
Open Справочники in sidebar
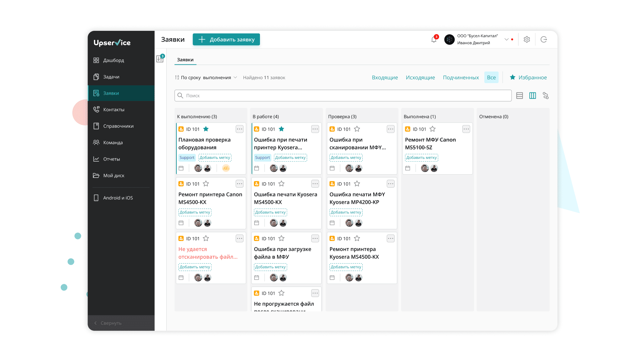(121, 126)
